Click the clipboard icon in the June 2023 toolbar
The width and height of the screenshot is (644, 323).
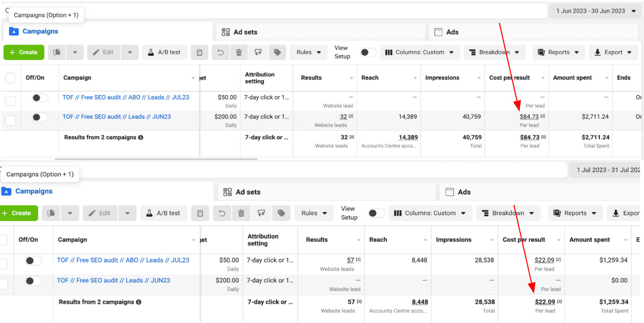coord(200,52)
